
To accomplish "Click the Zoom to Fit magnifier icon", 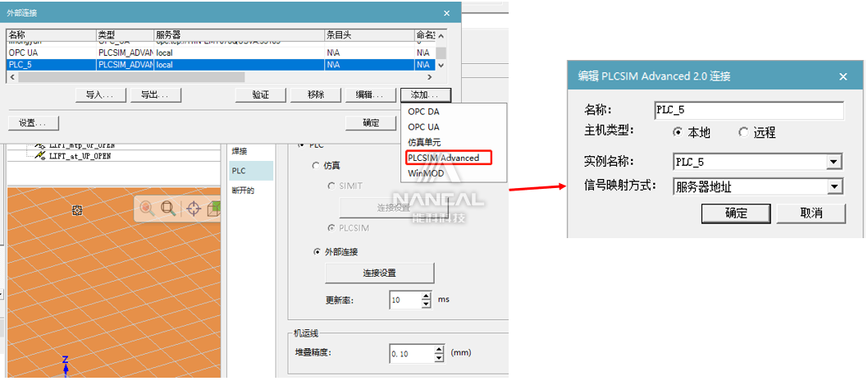I will [167, 209].
